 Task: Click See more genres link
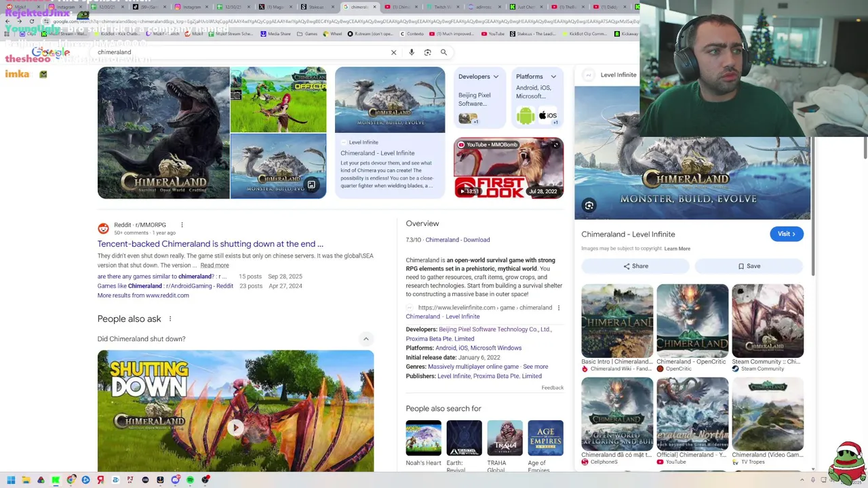click(536, 367)
